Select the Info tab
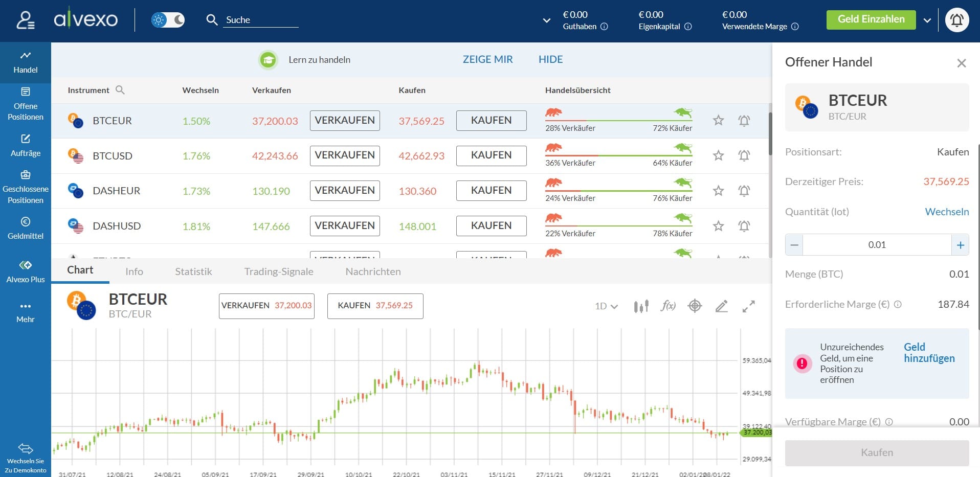Viewport: 980px width, 477px height. pos(134,271)
